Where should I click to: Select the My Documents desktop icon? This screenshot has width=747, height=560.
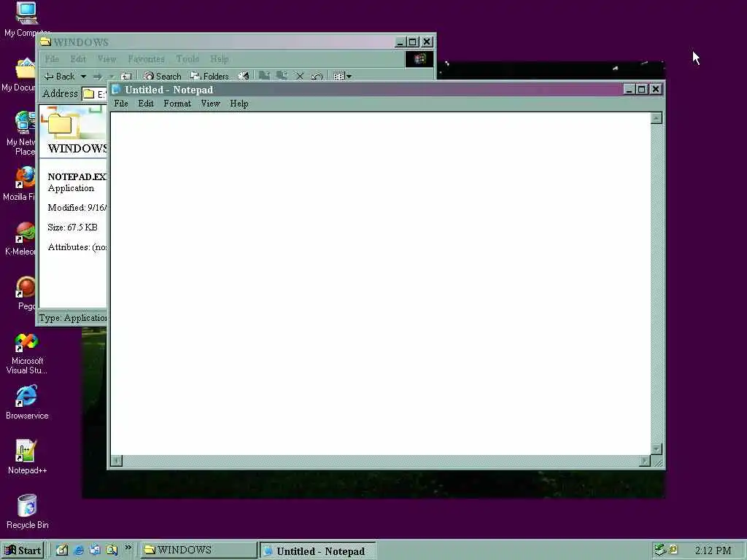point(19,74)
